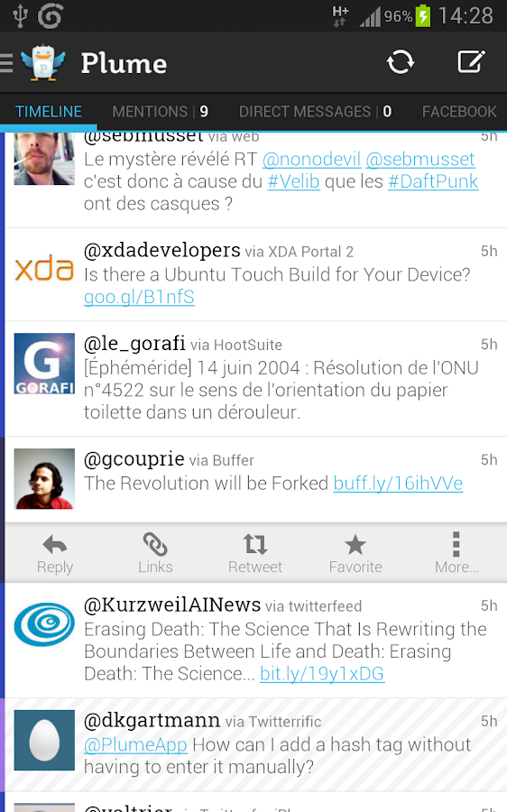Mark tweet with the Favorite star
507x812 pixels.
tap(355, 544)
